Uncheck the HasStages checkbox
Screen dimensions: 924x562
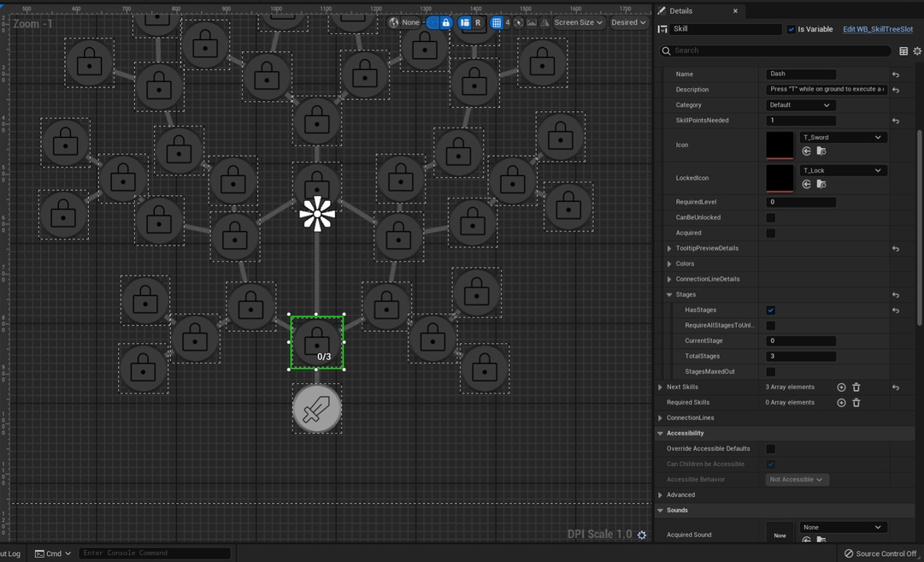pos(771,311)
